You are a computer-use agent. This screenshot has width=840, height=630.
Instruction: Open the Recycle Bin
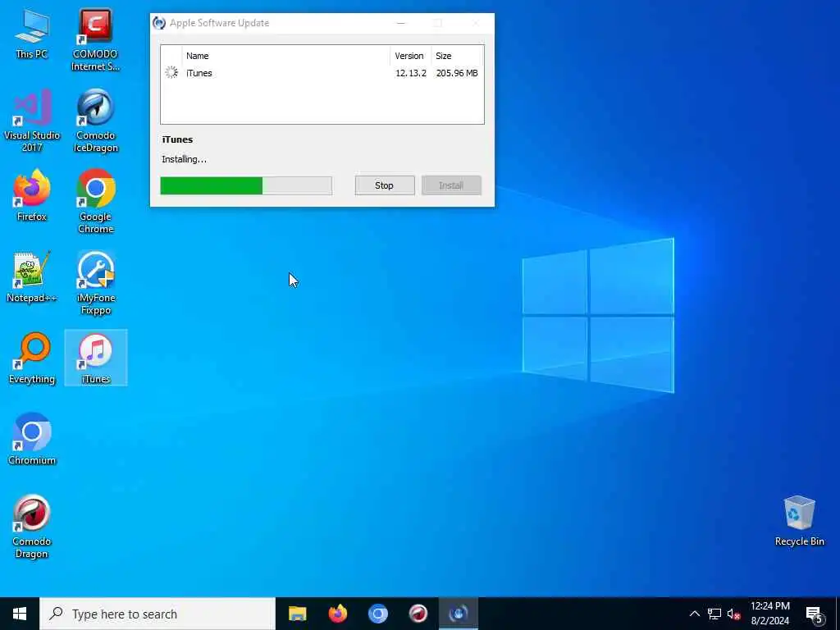pyautogui.click(x=799, y=521)
